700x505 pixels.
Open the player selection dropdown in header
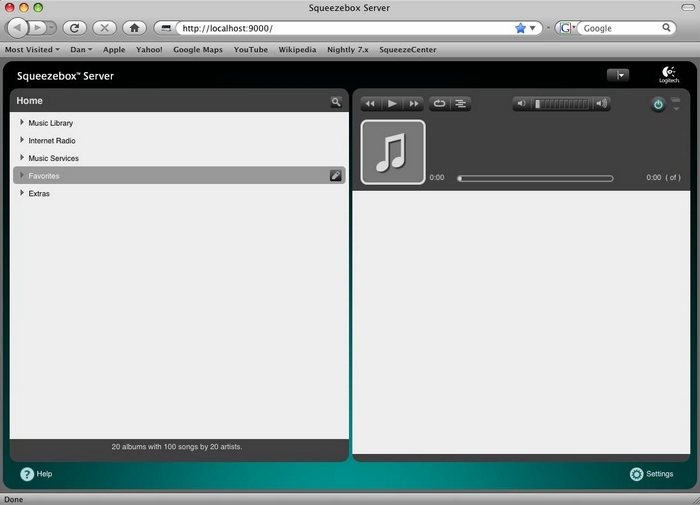618,75
